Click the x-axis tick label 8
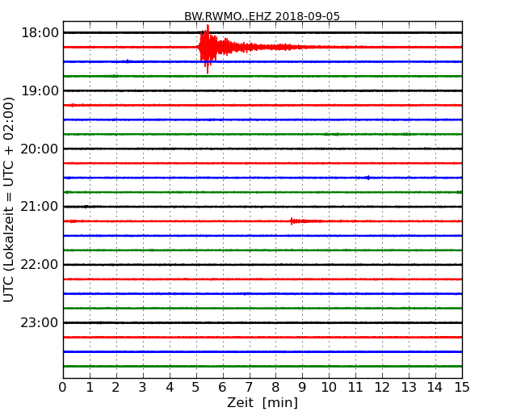 (275, 387)
